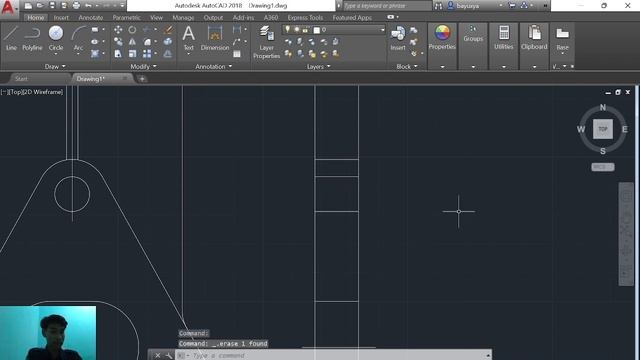This screenshot has height=360, width=640.
Task: Close the command line with X button
Action: [x=158, y=356]
